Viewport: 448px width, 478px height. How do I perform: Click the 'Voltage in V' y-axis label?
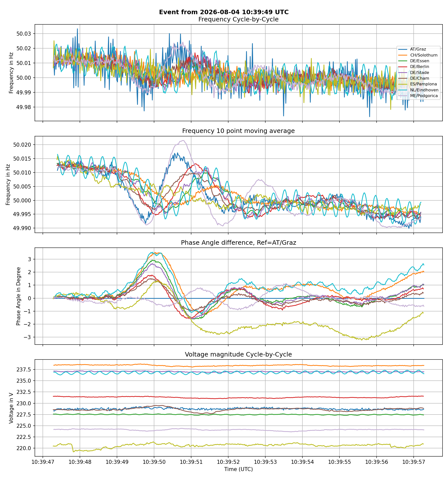pos(11,408)
